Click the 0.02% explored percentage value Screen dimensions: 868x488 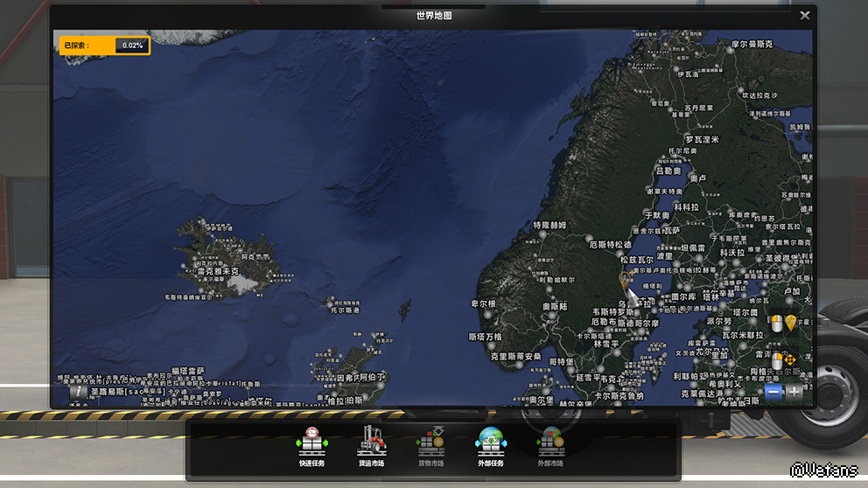132,45
